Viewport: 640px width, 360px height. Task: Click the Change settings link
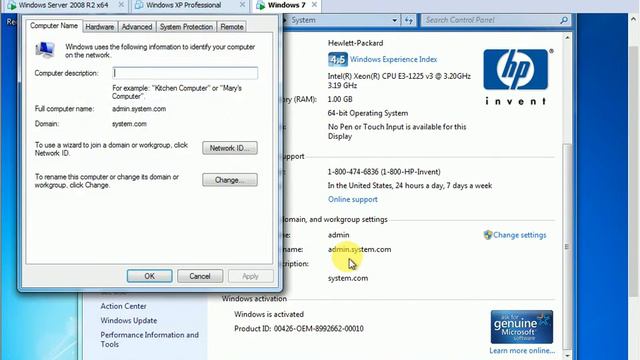pyautogui.click(x=520, y=235)
